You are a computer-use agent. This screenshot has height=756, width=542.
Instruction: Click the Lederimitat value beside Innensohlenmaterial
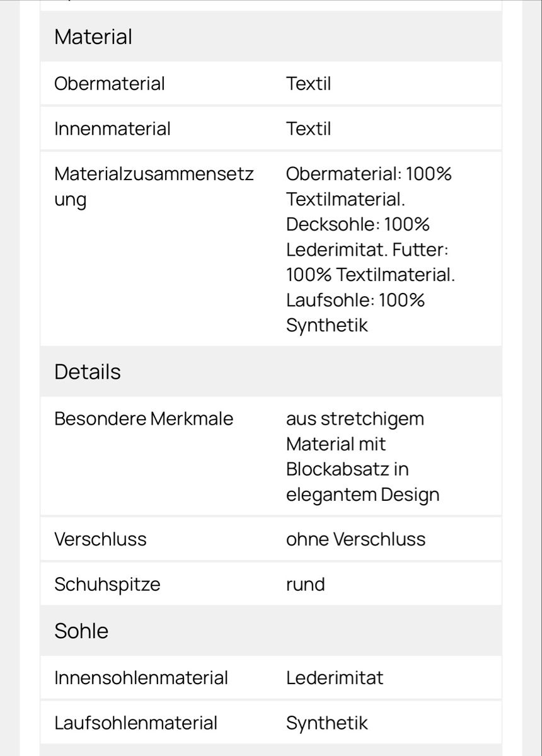point(335,678)
